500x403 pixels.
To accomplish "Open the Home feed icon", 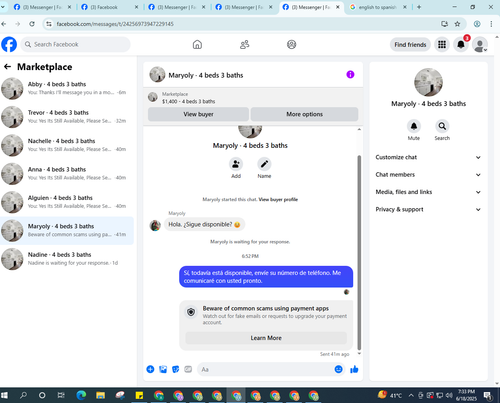I will point(197,44).
